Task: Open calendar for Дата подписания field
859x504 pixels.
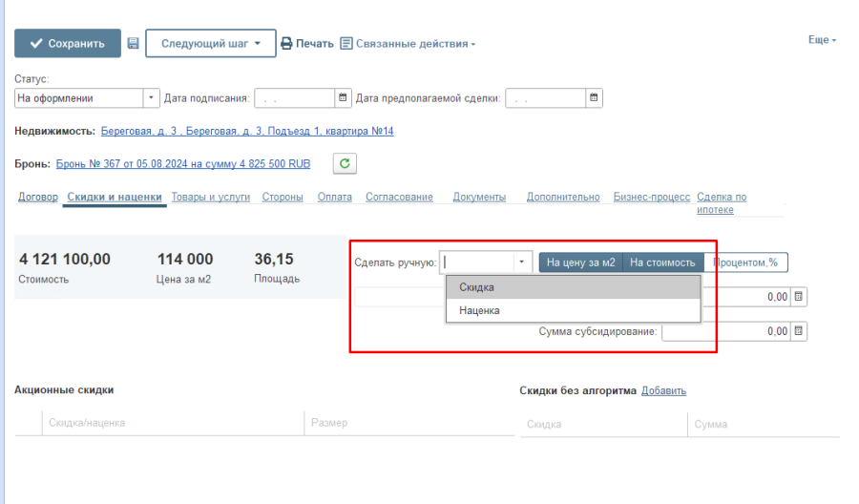Action: coord(344,97)
